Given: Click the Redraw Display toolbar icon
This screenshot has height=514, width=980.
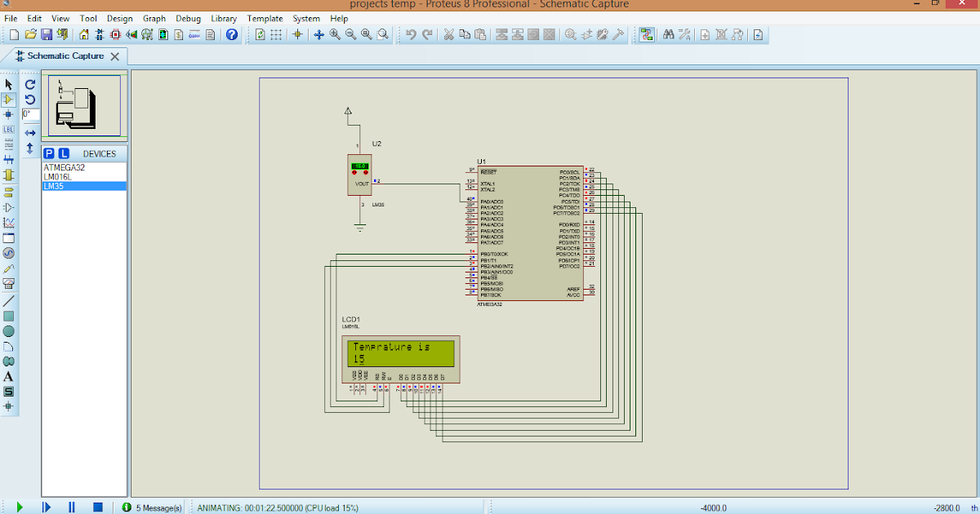Looking at the screenshot, I should tap(261, 34).
